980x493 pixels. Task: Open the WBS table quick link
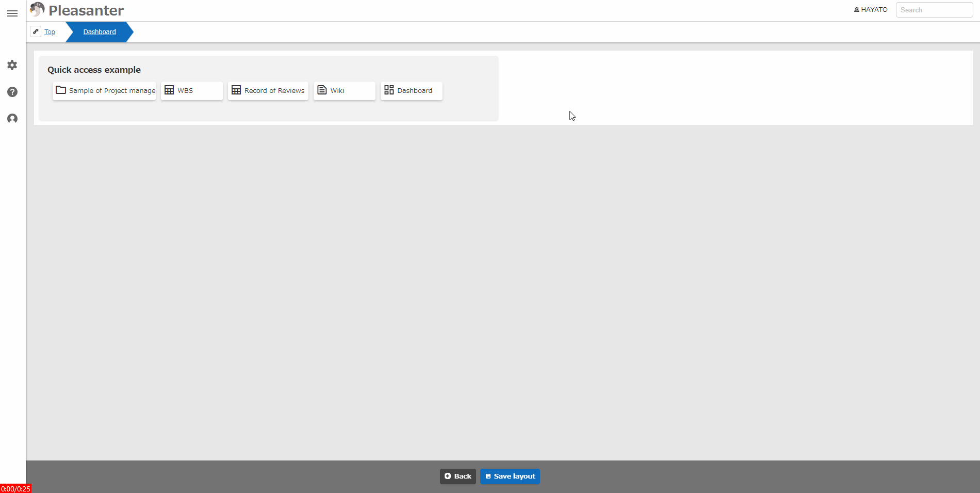point(192,90)
